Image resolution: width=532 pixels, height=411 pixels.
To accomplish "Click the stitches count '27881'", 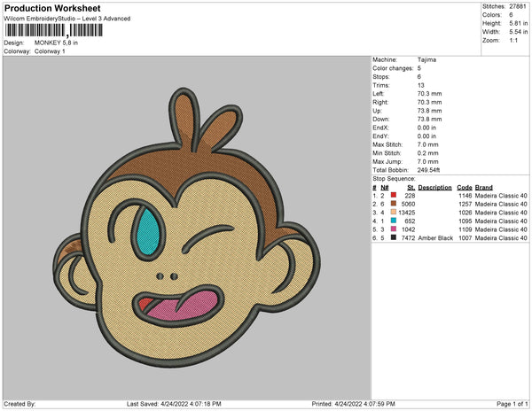I will (518, 6).
